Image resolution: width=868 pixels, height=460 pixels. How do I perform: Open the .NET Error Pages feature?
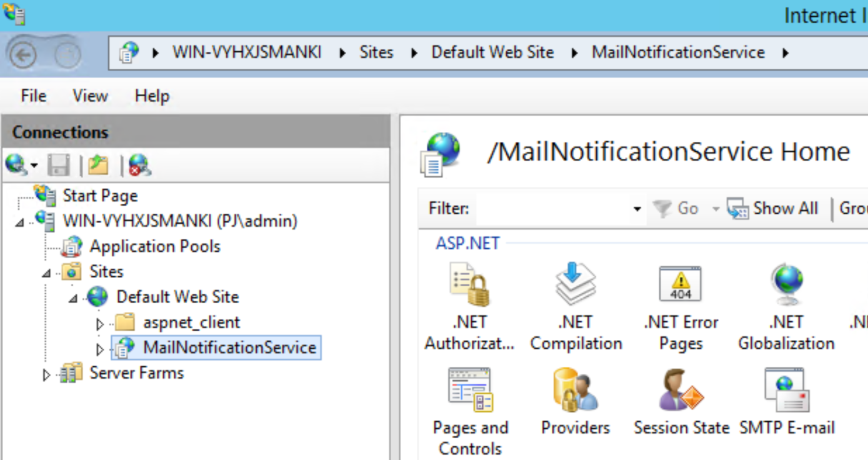(681, 307)
